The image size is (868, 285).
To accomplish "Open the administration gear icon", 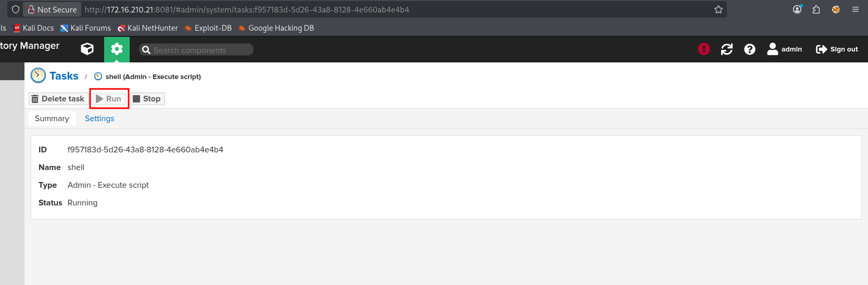I will (x=117, y=49).
